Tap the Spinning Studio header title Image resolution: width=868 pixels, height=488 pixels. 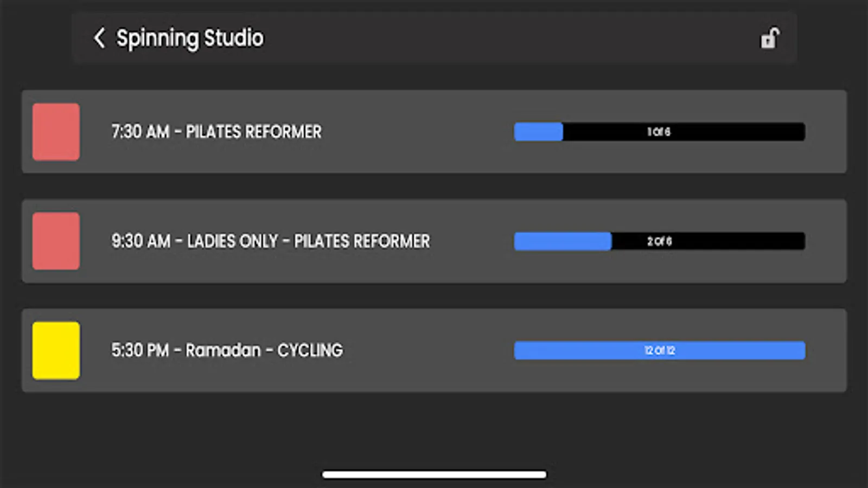(x=190, y=38)
